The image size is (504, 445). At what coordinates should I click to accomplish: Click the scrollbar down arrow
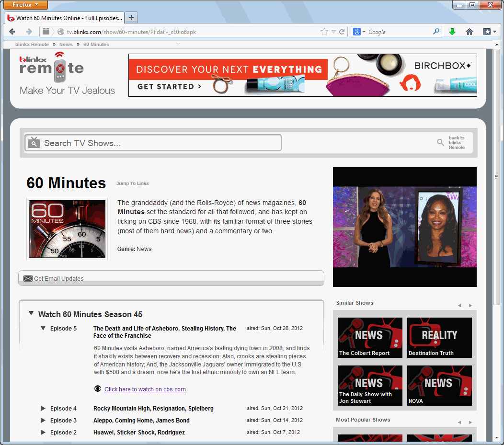click(x=496, y=438)
